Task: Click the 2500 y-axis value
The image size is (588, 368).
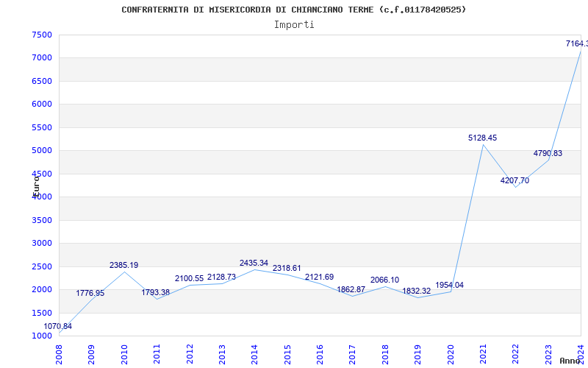Action: point(42,266)
